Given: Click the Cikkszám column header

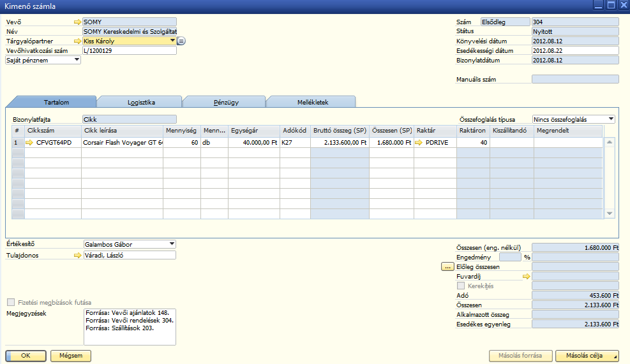Looking at the screenshot, I should [53, 131].
